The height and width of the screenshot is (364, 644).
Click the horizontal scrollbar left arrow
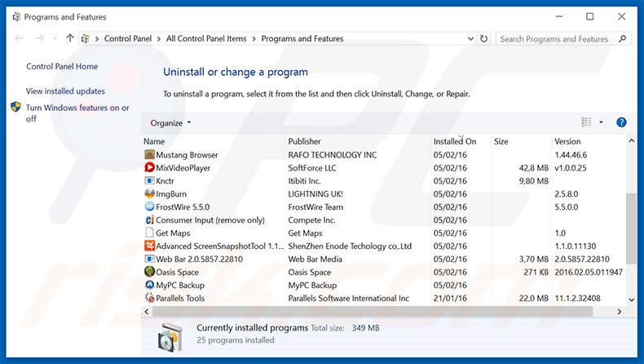[x=147, y=311]
